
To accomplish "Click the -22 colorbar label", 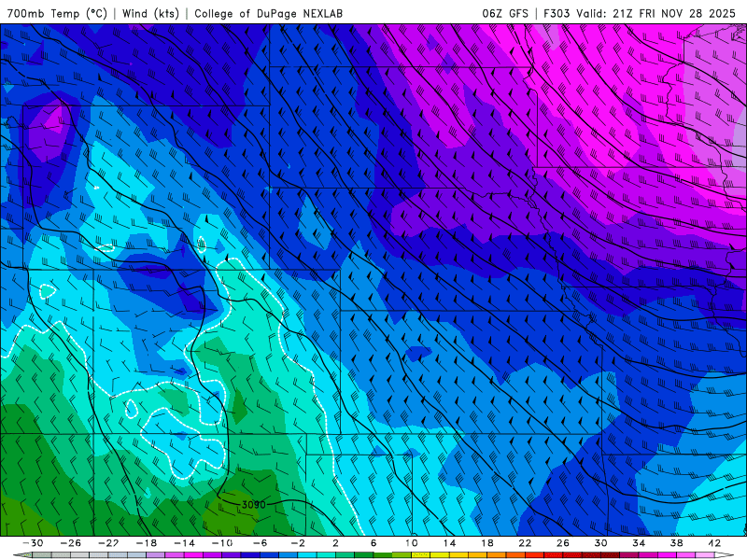I will (x=108, y=543).
